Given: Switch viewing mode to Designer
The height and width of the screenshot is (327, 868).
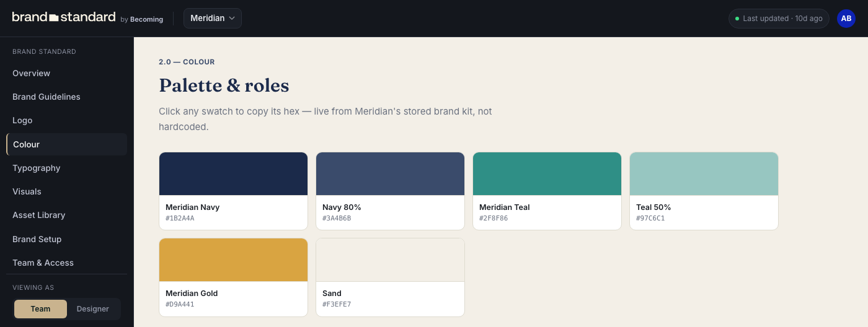Looking at the screenshot, I should [x=93, y=309].
